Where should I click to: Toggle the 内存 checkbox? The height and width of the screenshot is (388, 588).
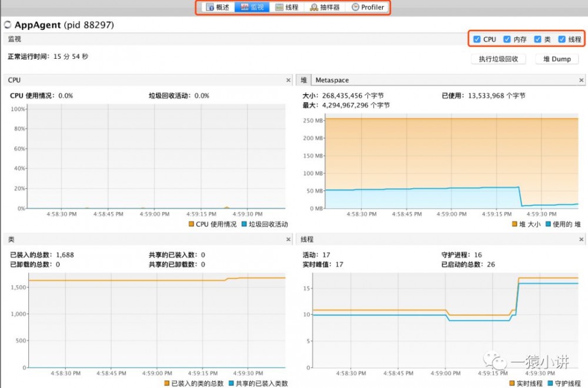coord(507,39)
